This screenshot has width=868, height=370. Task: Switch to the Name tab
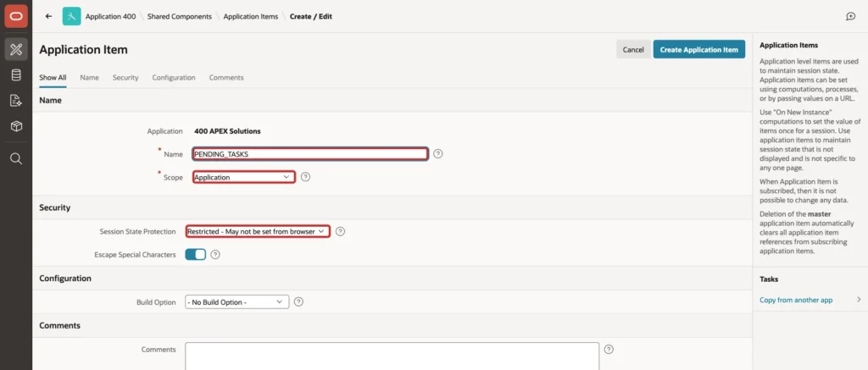(89, 77)
